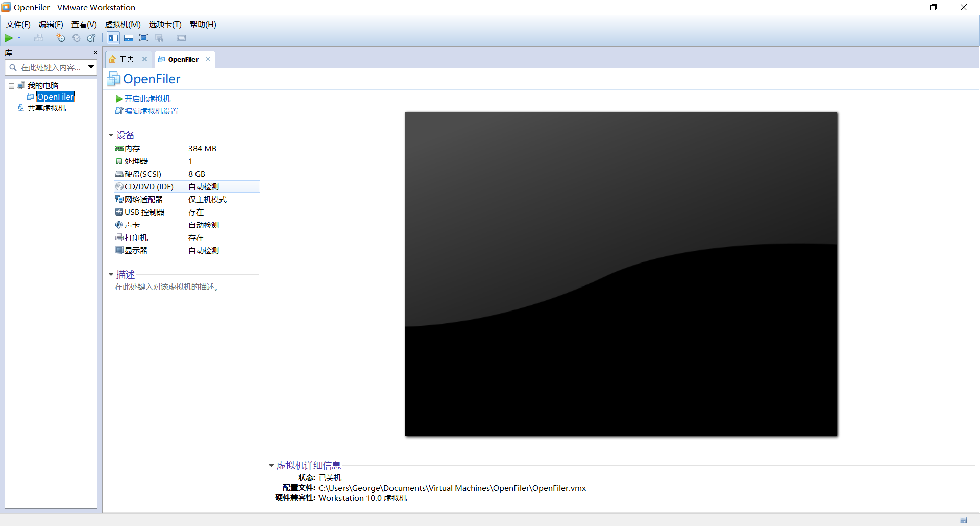
Task: Click the monitor icon beside 显示器
Action: click(x=119, y=250)
